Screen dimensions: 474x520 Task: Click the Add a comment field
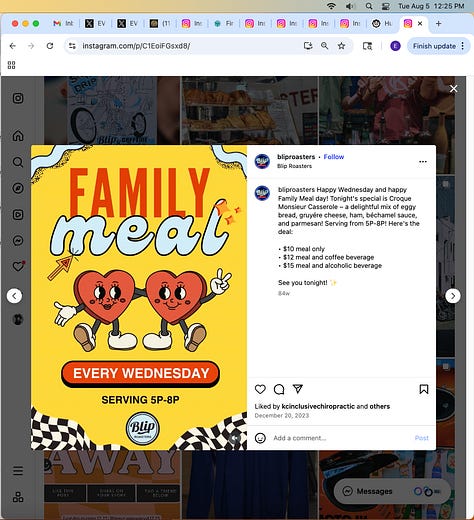pos(342,438)
